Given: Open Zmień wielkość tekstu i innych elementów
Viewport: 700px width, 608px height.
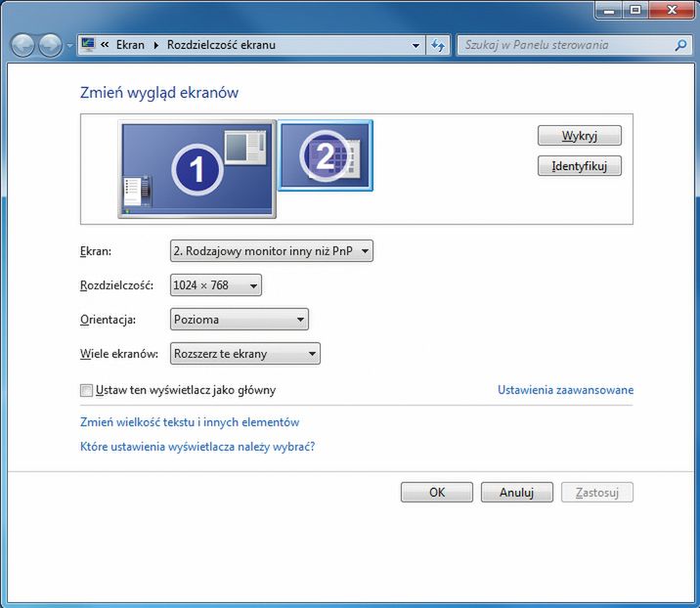Looking at the screenshot, I should 190,422.
